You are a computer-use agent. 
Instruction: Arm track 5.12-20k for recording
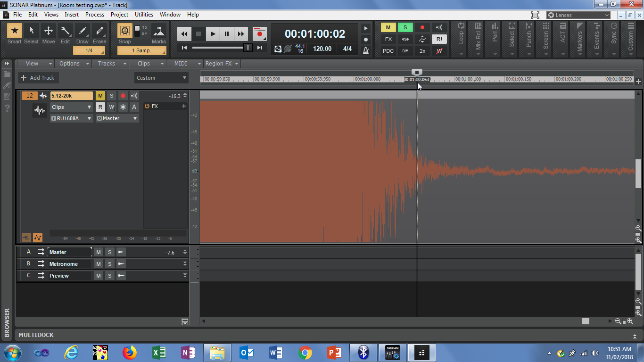(123, 96)
